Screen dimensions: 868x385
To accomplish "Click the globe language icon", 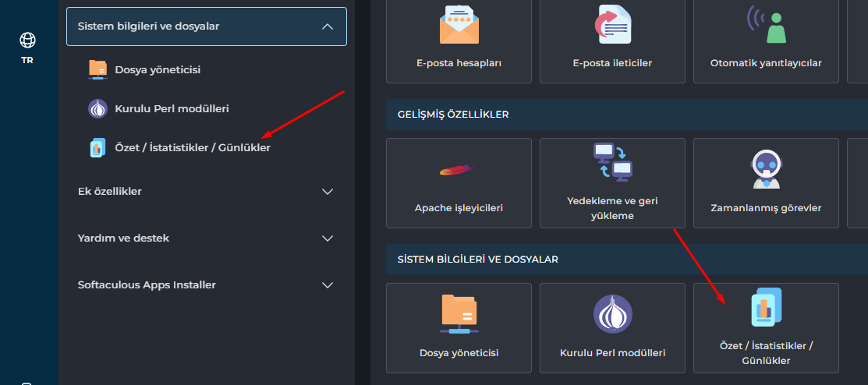I will click(x=27, y=40).
